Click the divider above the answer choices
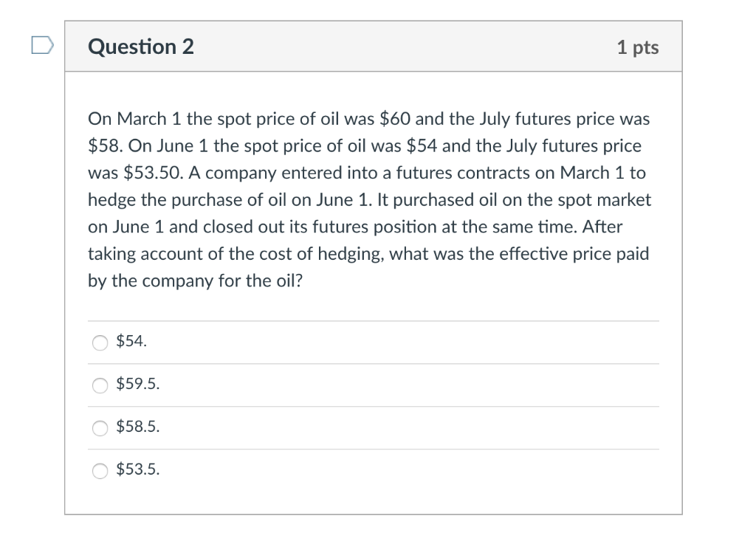 click(373, 320)
